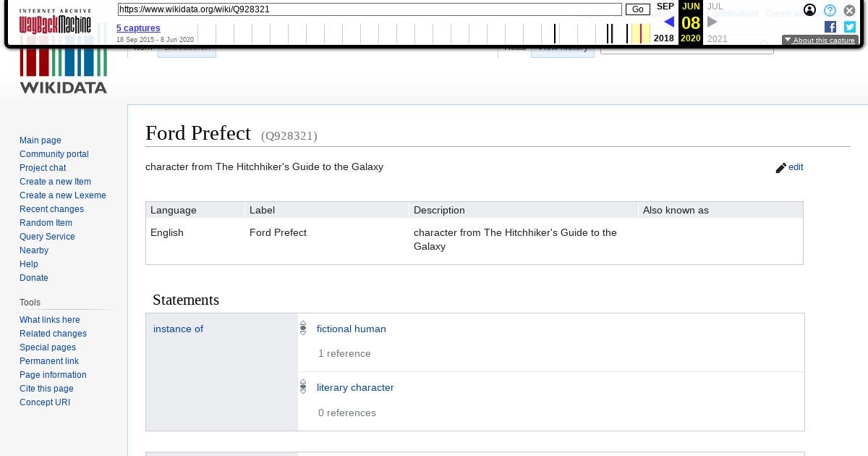
Task: Click the Statements heading
Action: point(186,300)
